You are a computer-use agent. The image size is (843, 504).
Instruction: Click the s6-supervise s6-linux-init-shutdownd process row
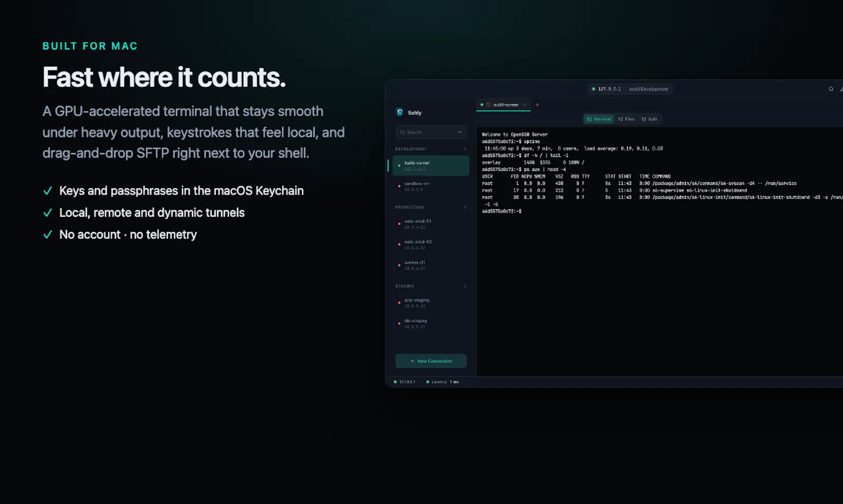[614, 190]
